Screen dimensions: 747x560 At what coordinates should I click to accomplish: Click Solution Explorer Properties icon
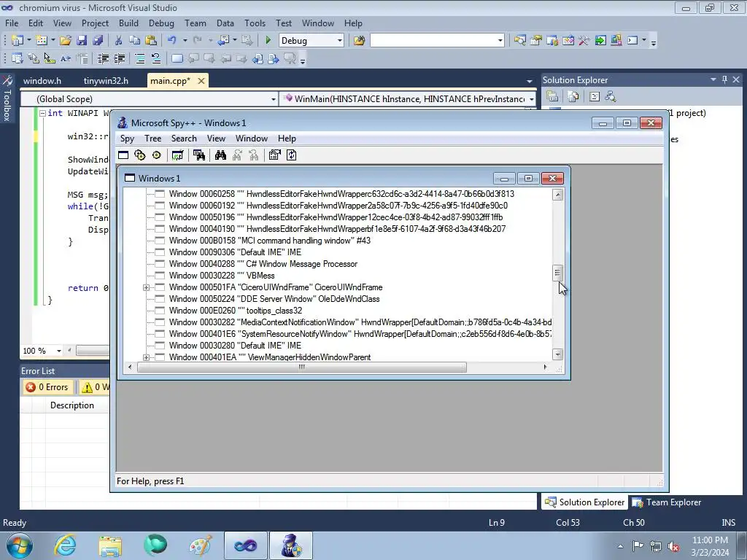point(552,97)
